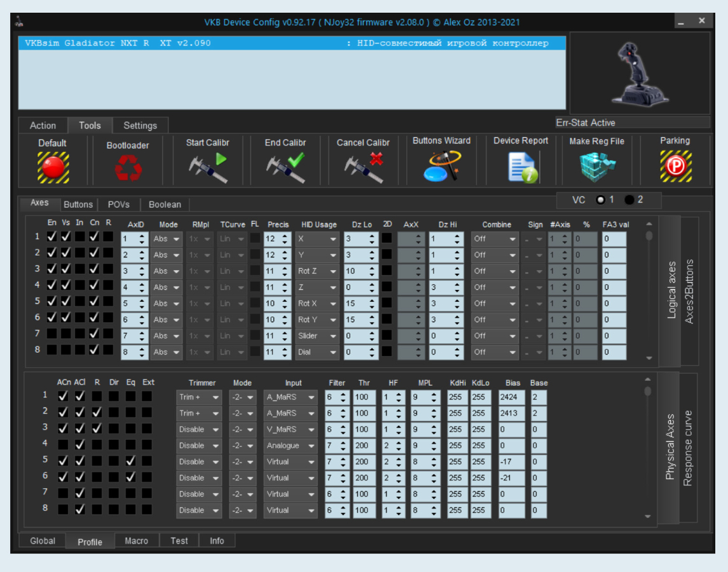Open the Device Report document icon
728x572 pixels.
click(x=523, y=168)
